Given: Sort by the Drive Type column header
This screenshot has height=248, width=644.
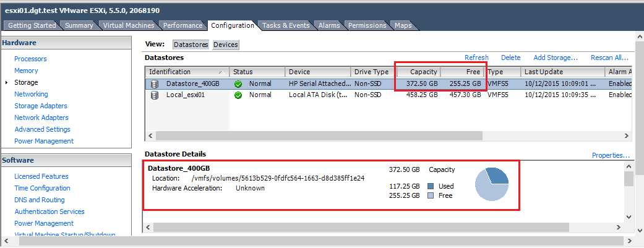Looking at the screenshot, I should click(x=373, y=72).
